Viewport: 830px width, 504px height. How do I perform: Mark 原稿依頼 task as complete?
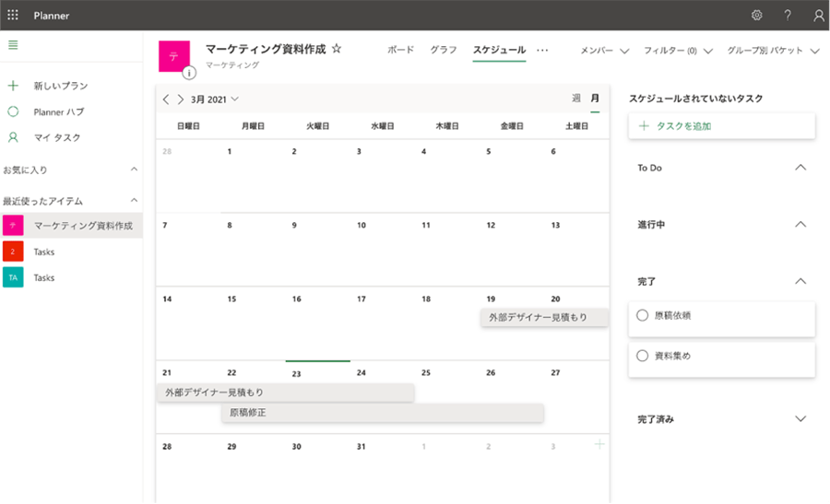[x=643, y=315]
